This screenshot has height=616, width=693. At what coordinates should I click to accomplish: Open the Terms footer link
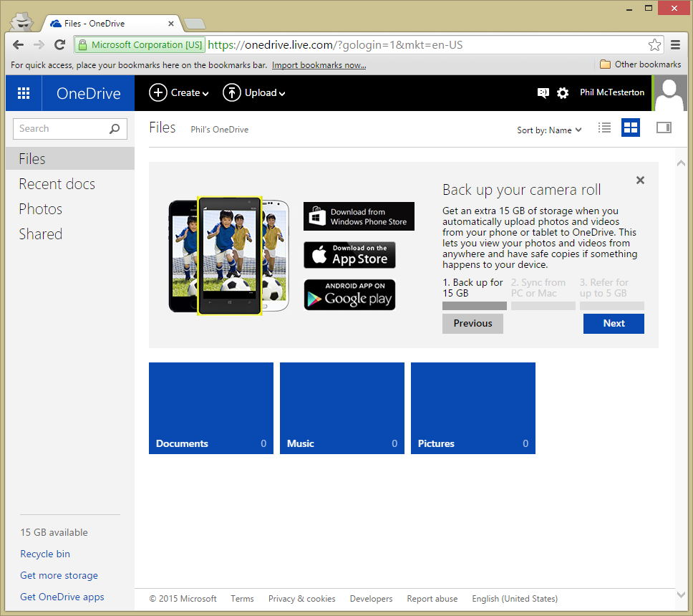coord(242,599)
